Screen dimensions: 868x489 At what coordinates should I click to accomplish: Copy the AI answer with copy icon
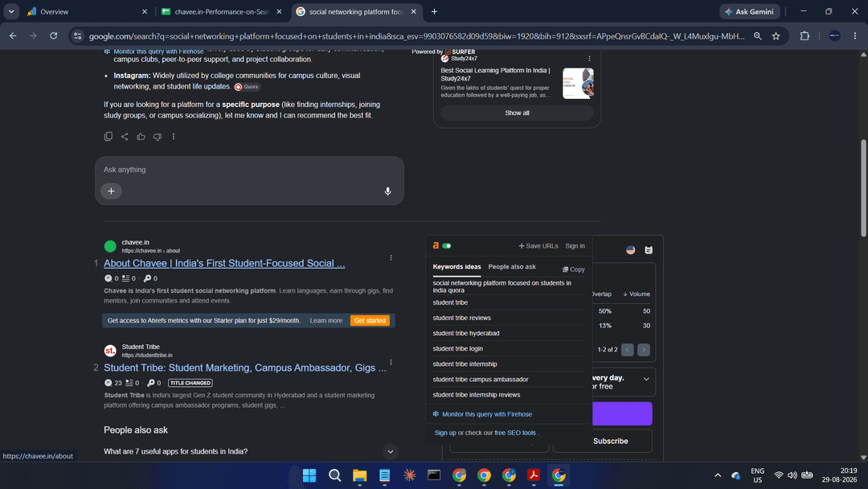(108, 136)
